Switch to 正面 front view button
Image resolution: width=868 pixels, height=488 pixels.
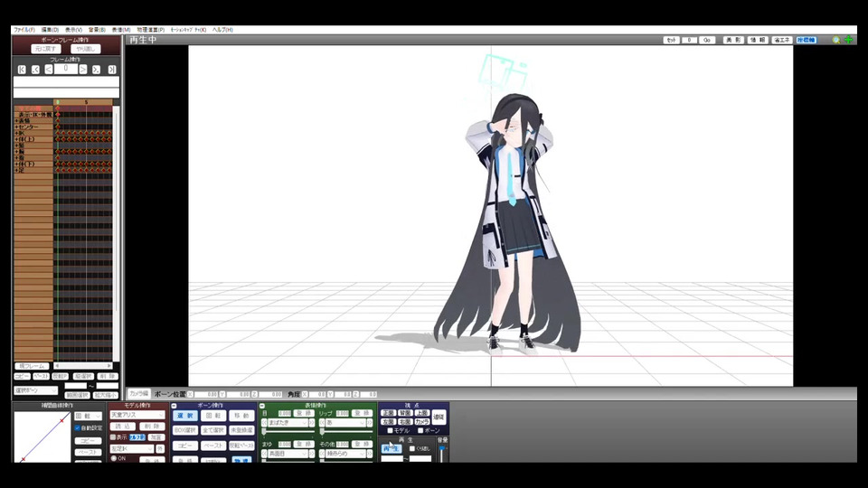pos(388,413)
